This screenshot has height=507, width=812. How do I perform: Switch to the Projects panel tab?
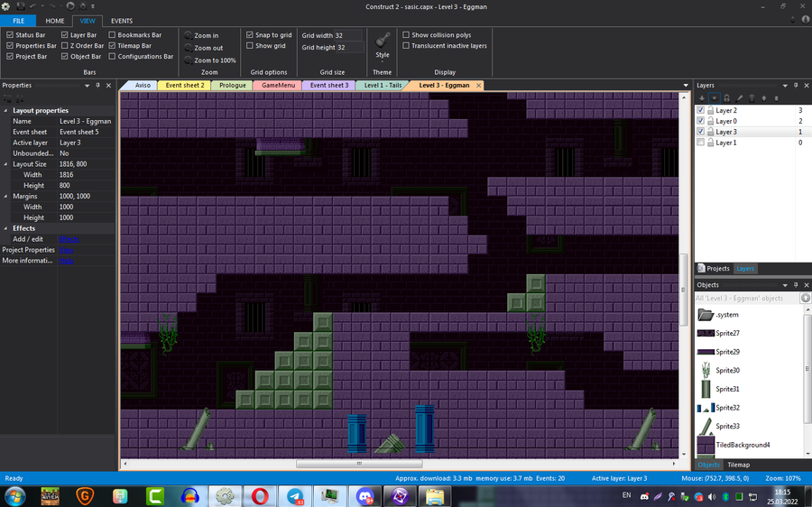[713, 268]
